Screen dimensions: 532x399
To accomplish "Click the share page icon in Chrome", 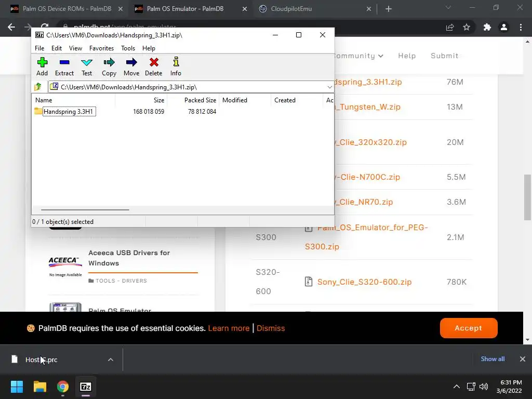I will [450, 27].
